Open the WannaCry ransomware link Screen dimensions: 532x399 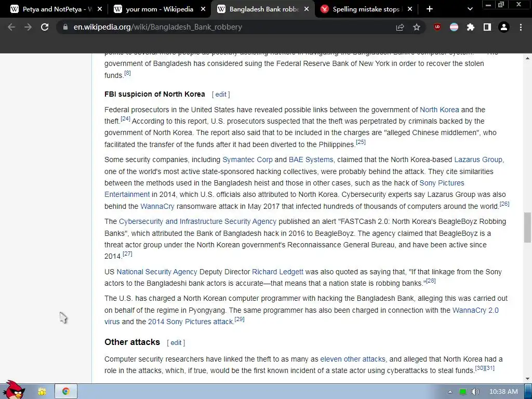pyautogui.click(x=157, y=206)
